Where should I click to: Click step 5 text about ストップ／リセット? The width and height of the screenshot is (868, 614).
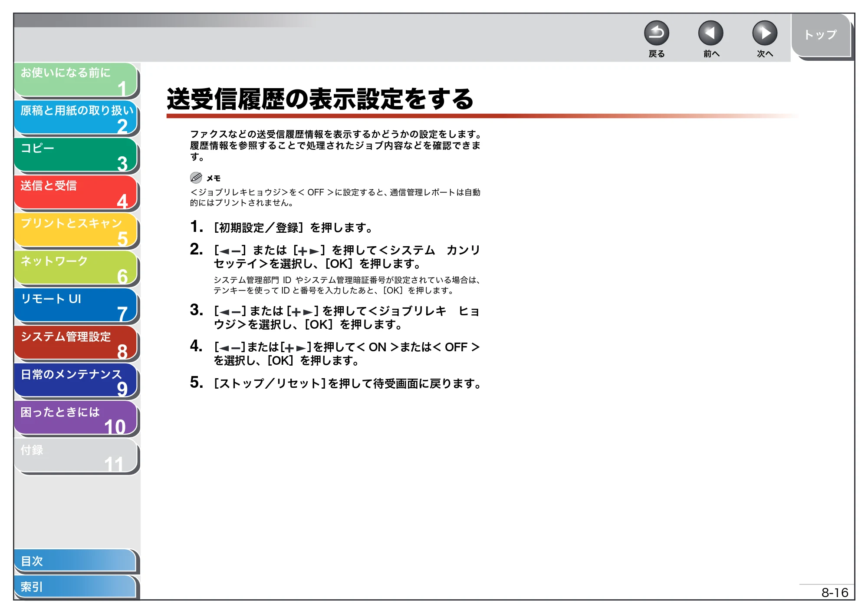[x=348, y=383]
